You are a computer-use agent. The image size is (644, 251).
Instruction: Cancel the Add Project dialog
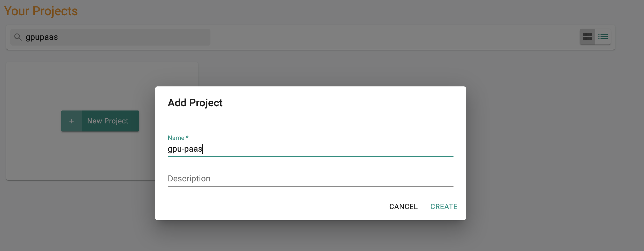pos(403,206)
